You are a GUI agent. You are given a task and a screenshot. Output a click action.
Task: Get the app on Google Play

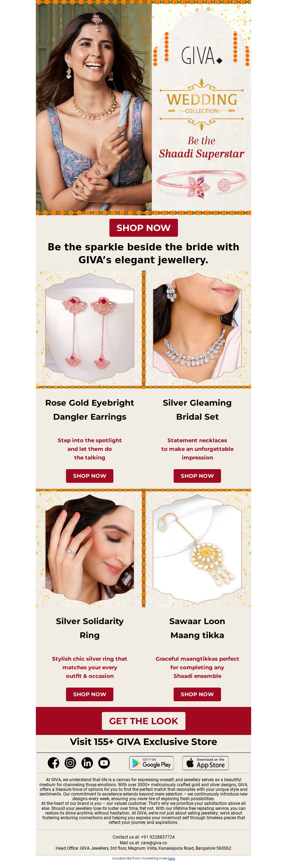click(x=151, y=763)
